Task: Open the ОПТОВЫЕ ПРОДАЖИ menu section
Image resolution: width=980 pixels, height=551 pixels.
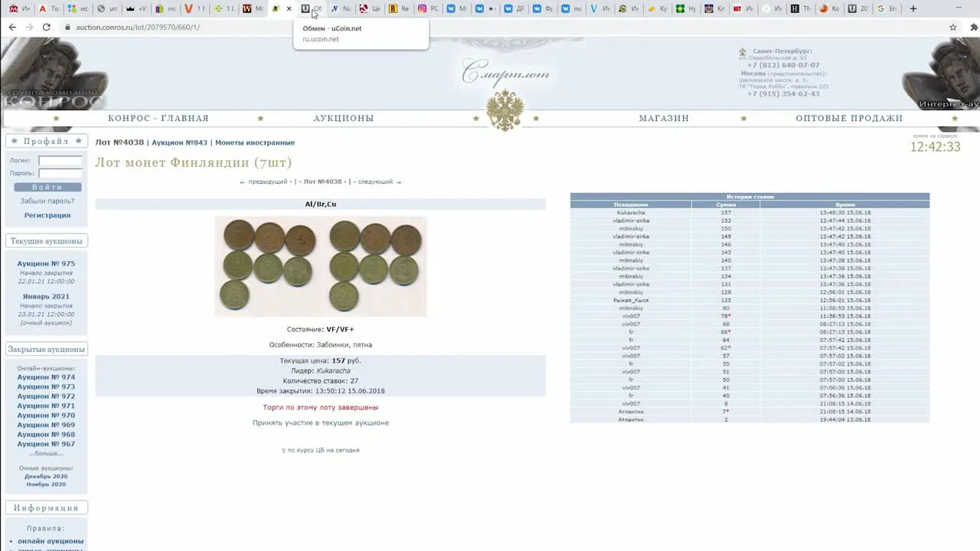Action: pos(847,118)
